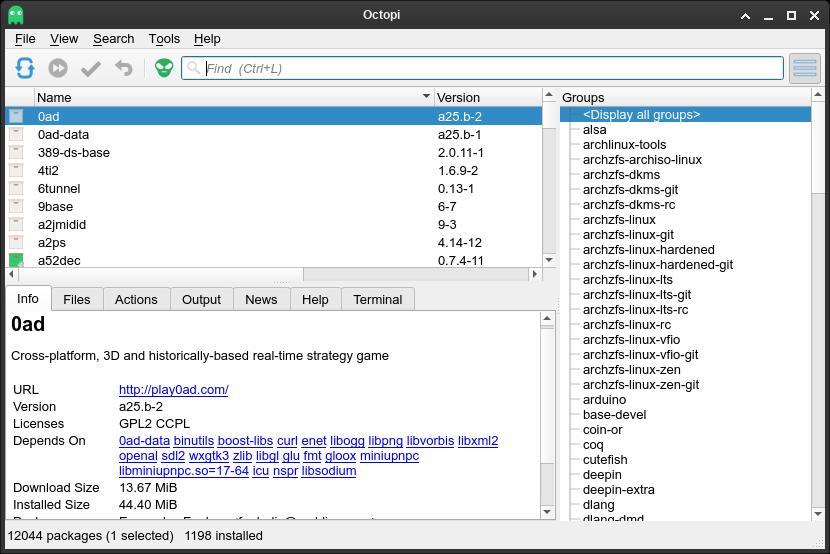Click the Groups panel scroll down arrow
This screenshot has width=830, height=554.
point(817,514)
